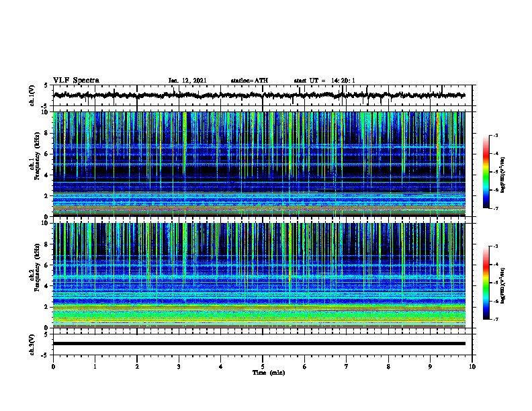Click inside the ch.1 spectrogram panel

point(259,164)
